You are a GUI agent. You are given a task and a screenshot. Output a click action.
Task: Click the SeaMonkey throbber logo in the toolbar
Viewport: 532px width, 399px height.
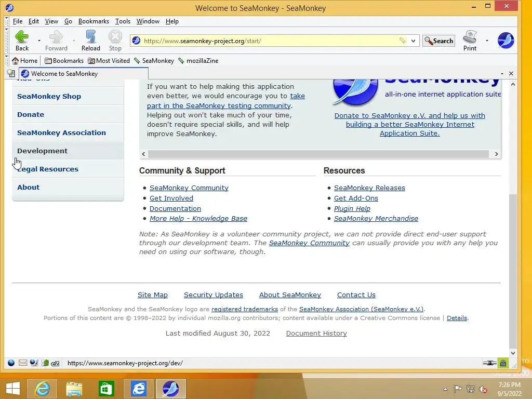(x=506, y=41)
